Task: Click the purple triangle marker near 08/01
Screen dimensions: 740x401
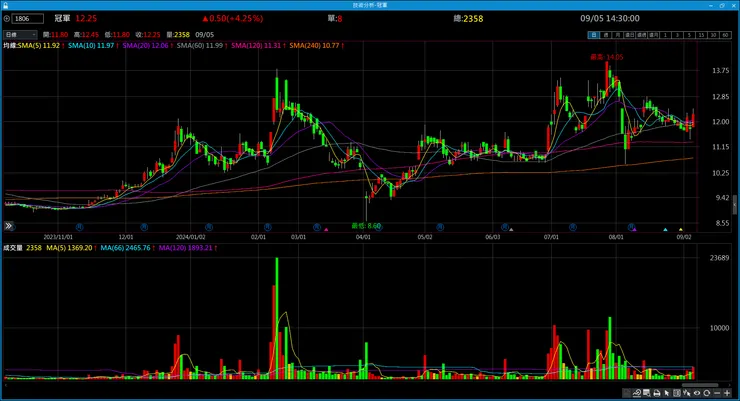Action: coord(634,230)
